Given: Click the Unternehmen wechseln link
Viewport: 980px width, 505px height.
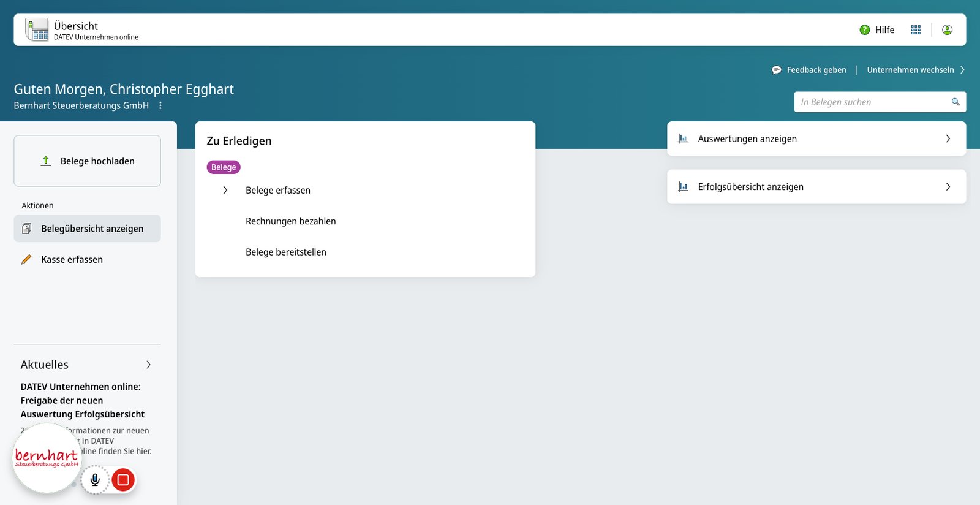Looking at the screenshot, I should click(910, 70).
